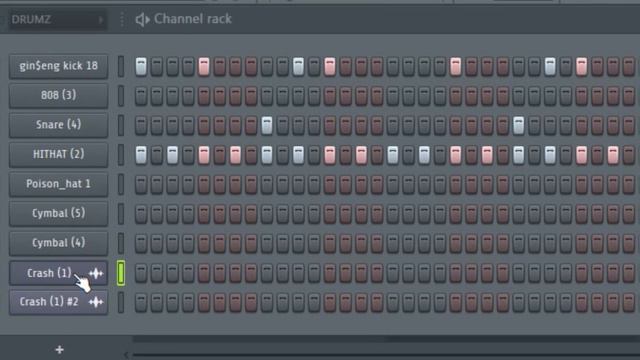Enable step 1 of the 808 (3) row
Viewport: 640px width, 360px height.
coord(141,96)
